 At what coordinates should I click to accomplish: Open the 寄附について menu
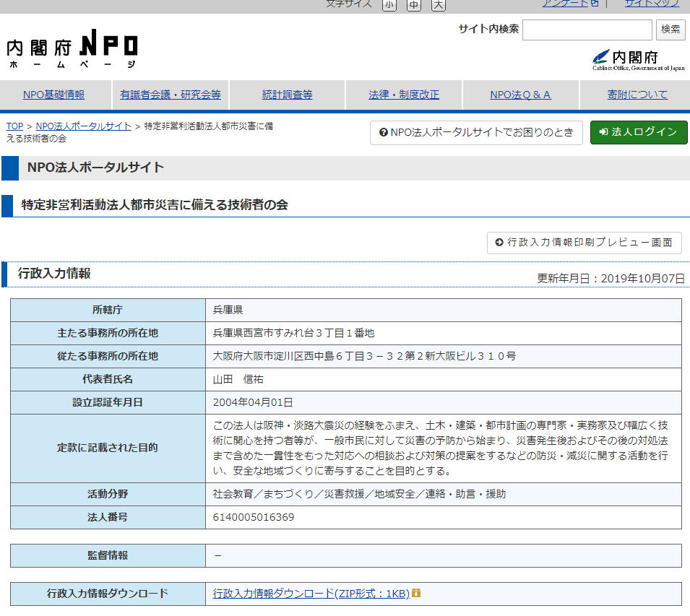[637, 95]
